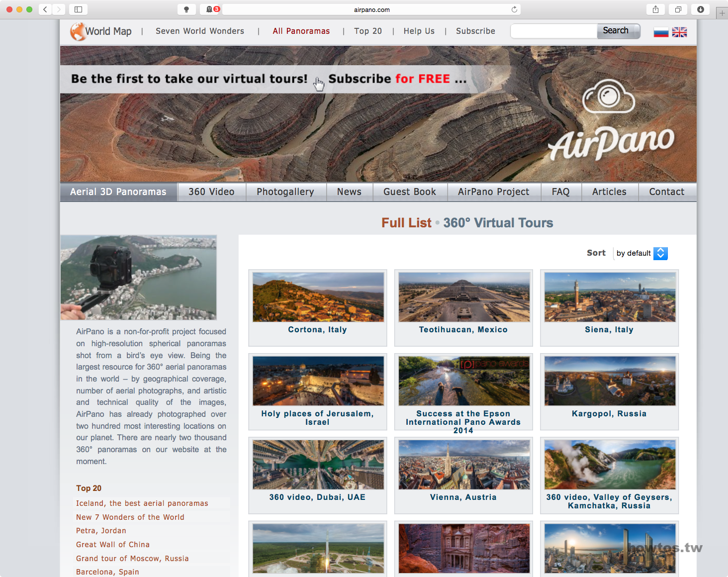Switch language with the Russian flag icon
Image resolution: width=728 pixels, height=577 pixels.
click(x=661, y=32)
